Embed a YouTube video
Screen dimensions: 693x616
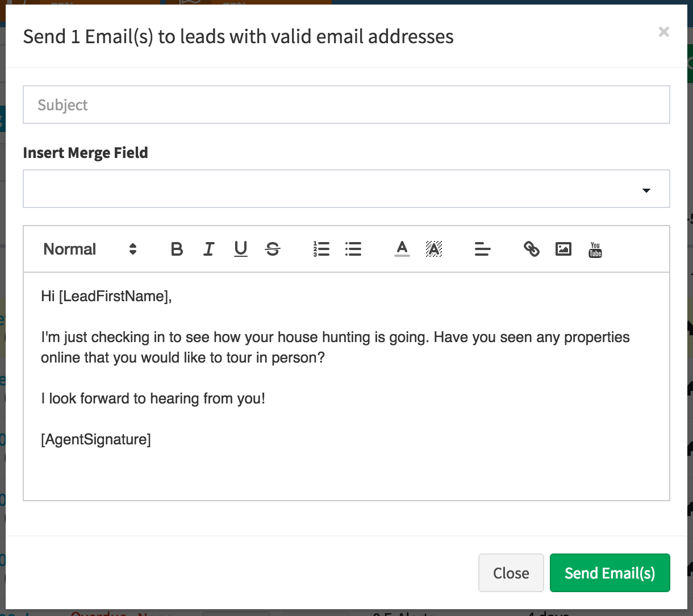pyautogui.click(x=595, y=249)
